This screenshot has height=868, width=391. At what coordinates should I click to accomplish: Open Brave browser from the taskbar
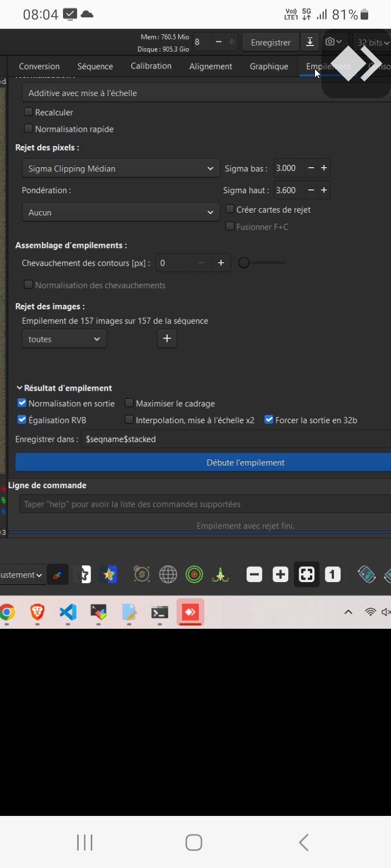[x=37, y=612]
